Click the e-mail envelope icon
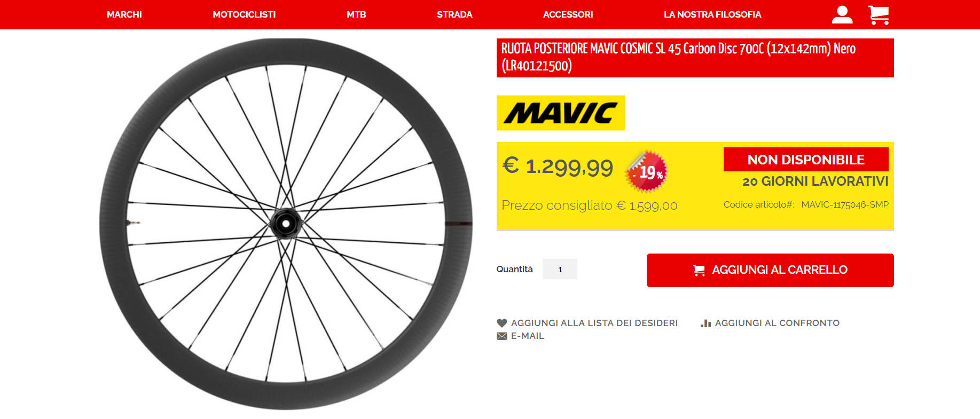Viewport: 980px width, 419px height. click(x=501, y=336)
